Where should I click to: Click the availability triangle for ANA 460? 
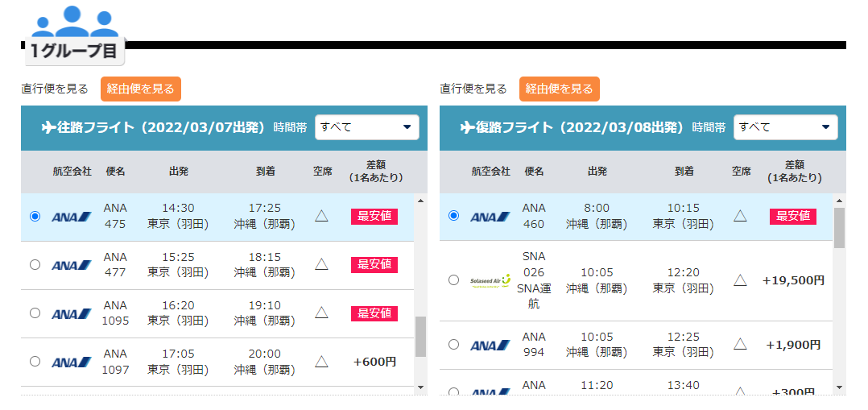(740, 216)
